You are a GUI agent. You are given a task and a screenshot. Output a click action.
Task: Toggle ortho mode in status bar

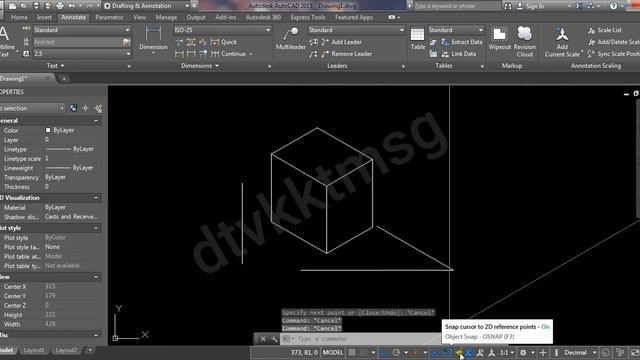click(384, 352)
